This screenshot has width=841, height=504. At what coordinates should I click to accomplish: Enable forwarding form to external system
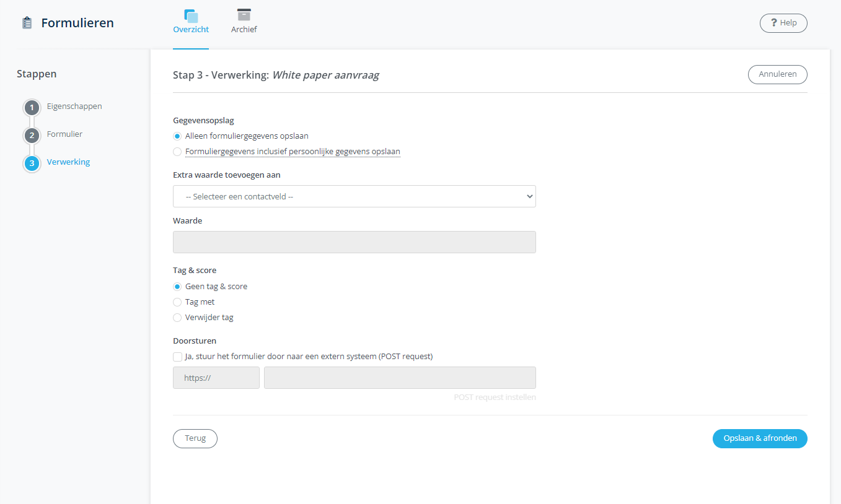[x=177, y=357]
